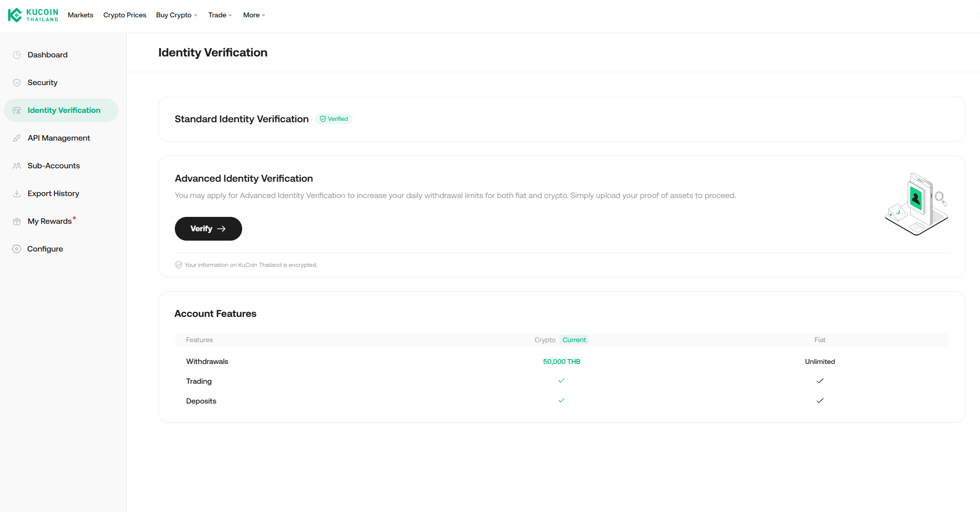Open Crypto Prices in navigation
The width and height of the screenshot is (980, 512).
pos(125,15)
